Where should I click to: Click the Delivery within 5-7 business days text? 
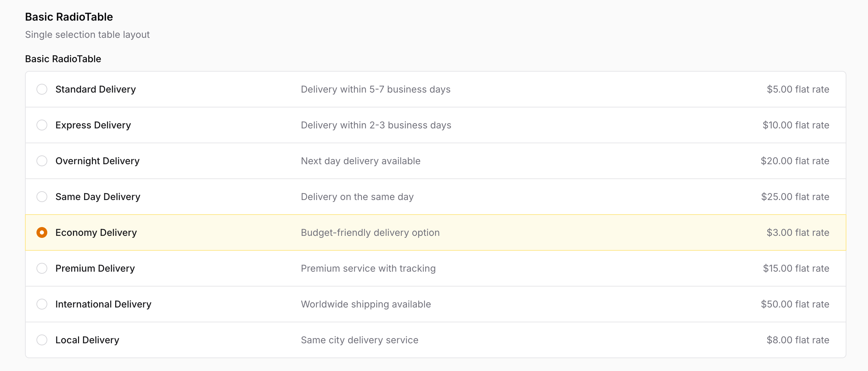(x=376, y=89)
